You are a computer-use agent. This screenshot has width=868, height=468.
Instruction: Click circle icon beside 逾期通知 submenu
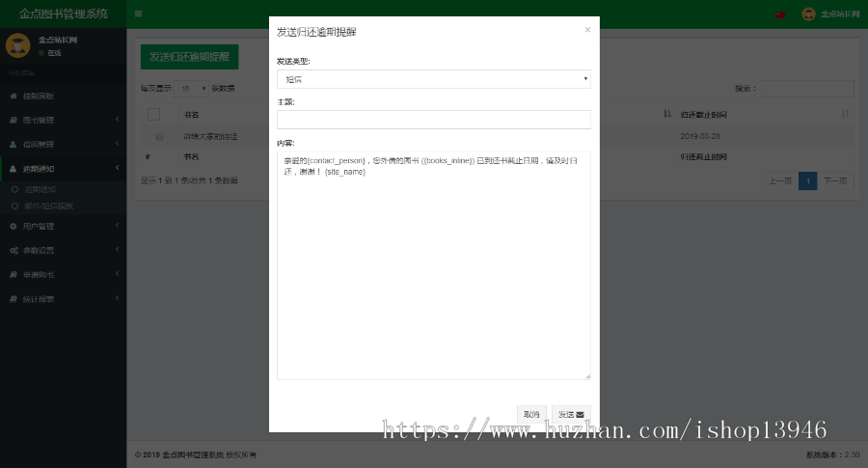point(14,189)
